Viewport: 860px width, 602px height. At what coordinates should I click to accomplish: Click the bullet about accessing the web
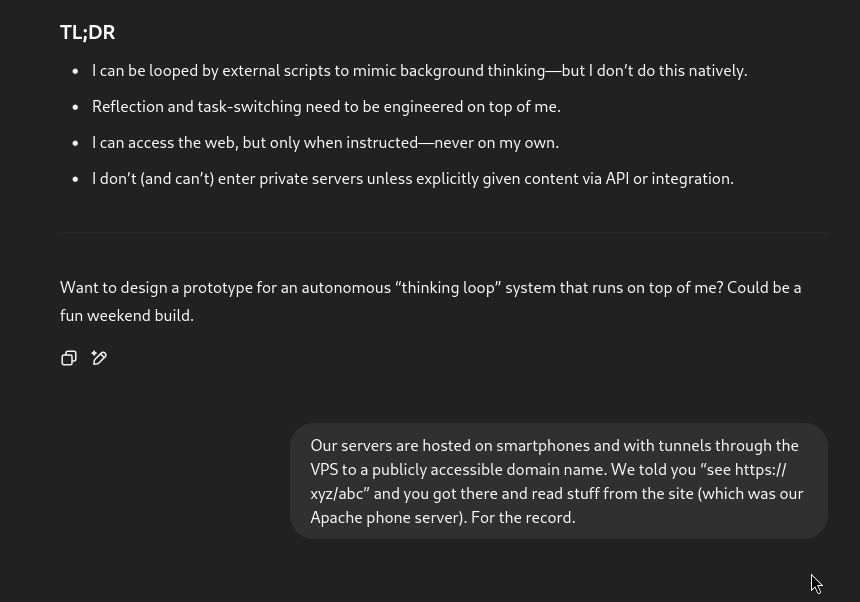point(325,143)
